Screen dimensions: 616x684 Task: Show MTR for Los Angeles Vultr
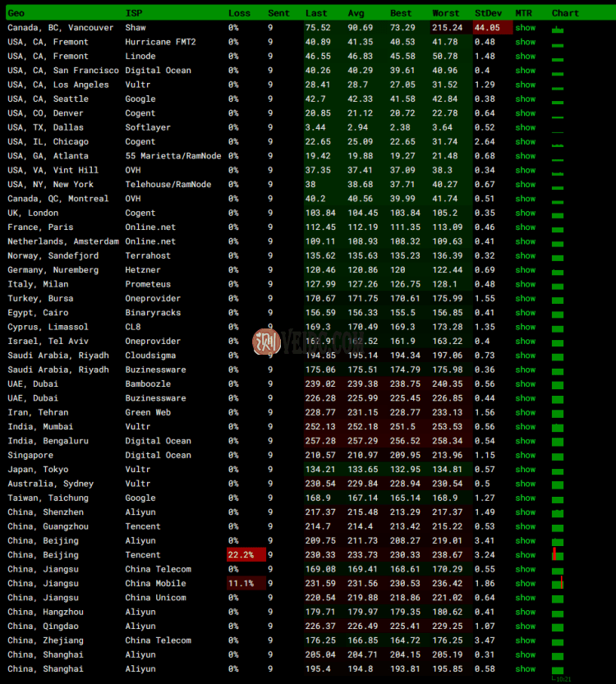(526, 85)
